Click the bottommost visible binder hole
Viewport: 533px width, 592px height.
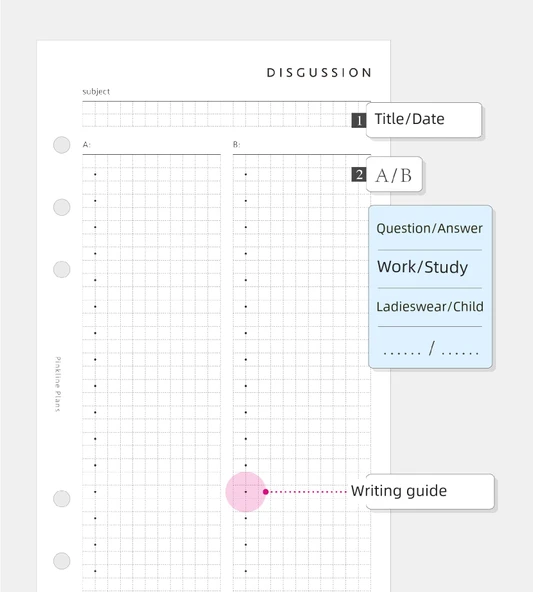click(62, 561)
